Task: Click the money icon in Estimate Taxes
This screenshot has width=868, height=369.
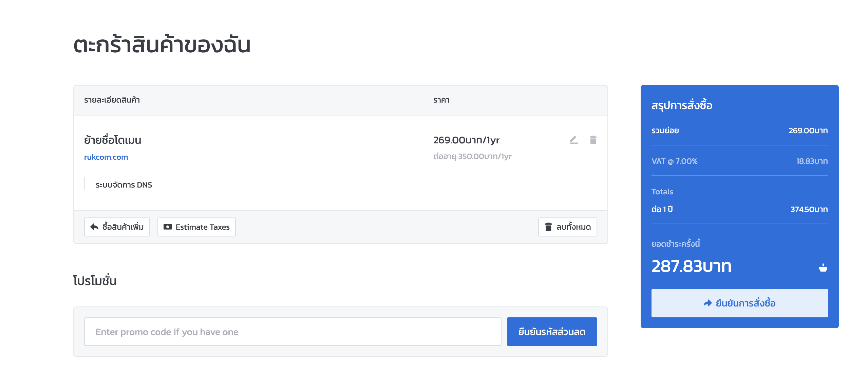Action: coord(168,227)
